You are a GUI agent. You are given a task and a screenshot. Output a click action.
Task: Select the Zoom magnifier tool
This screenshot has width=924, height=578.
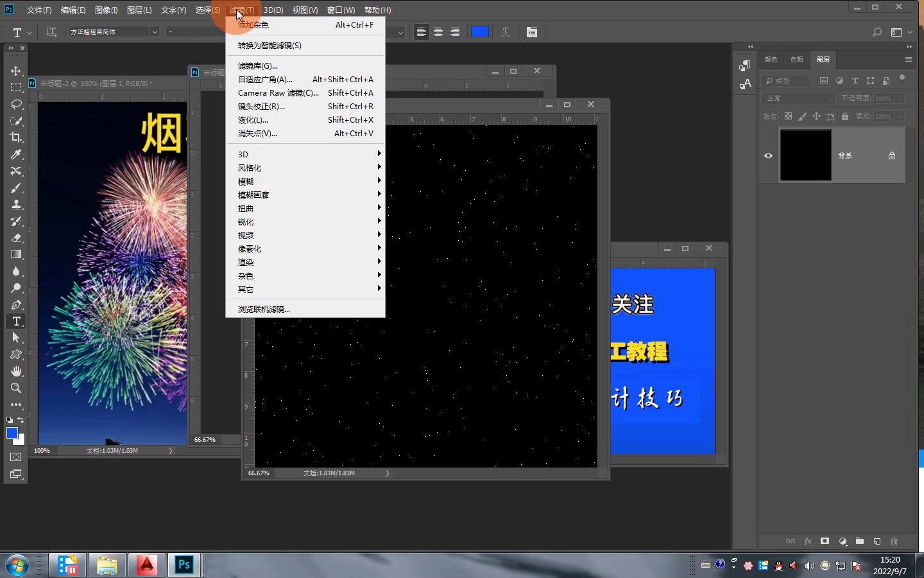pyautogui.click(x=16, y=388)
